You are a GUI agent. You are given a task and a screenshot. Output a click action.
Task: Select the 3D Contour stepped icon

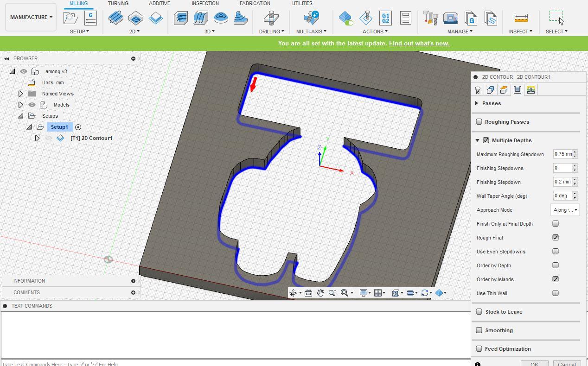pos(240,18)
